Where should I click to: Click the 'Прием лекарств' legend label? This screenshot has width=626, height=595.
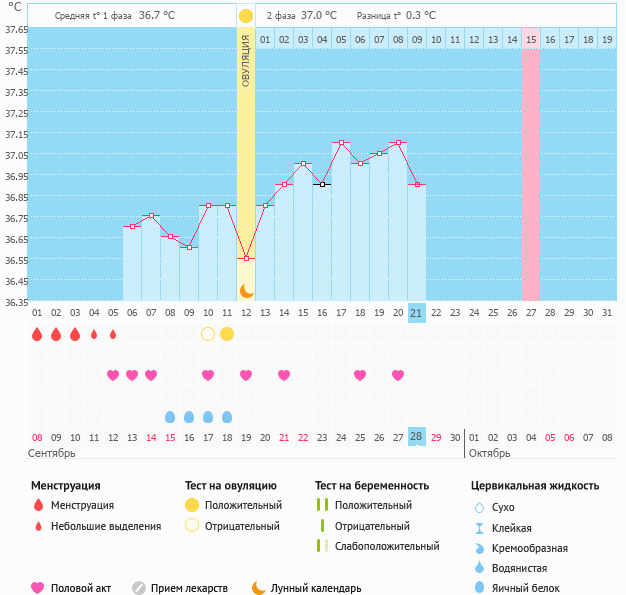coord(189,589)
